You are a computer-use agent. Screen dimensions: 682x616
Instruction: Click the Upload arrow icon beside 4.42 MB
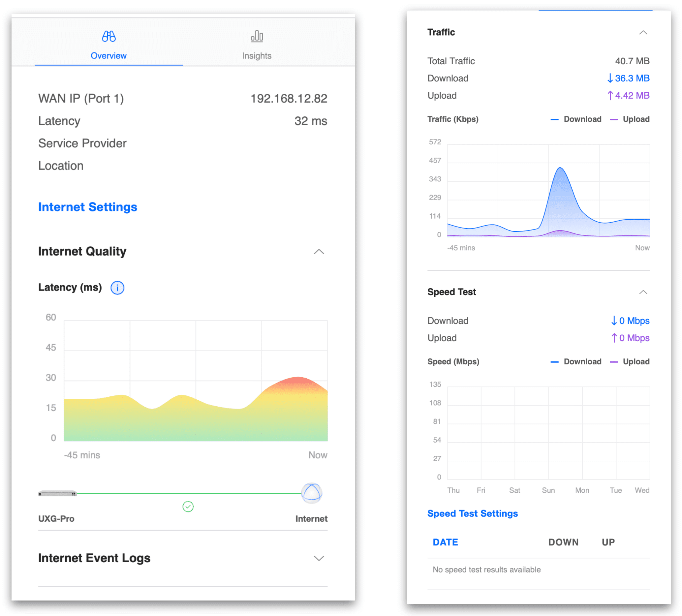tap(610, 95)
